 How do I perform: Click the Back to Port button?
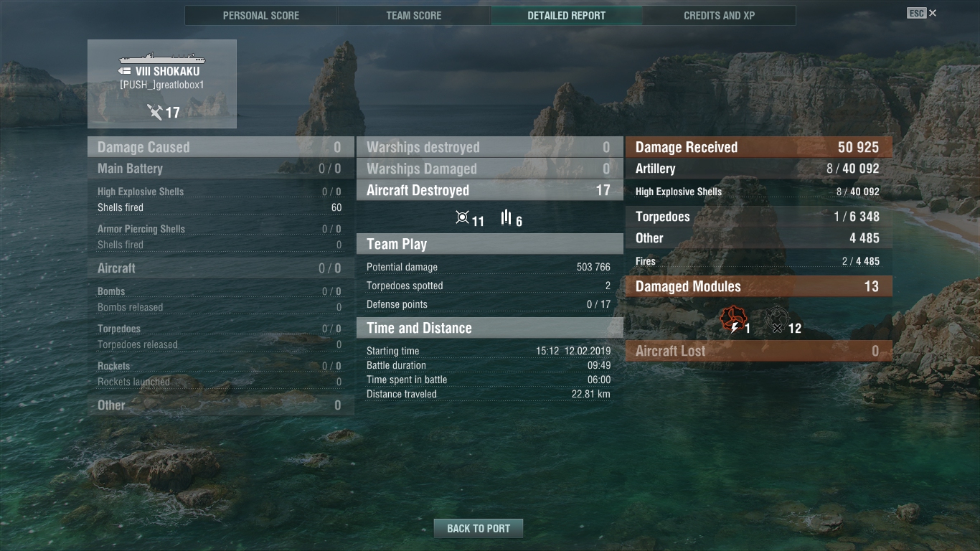(x=479, y=529)
